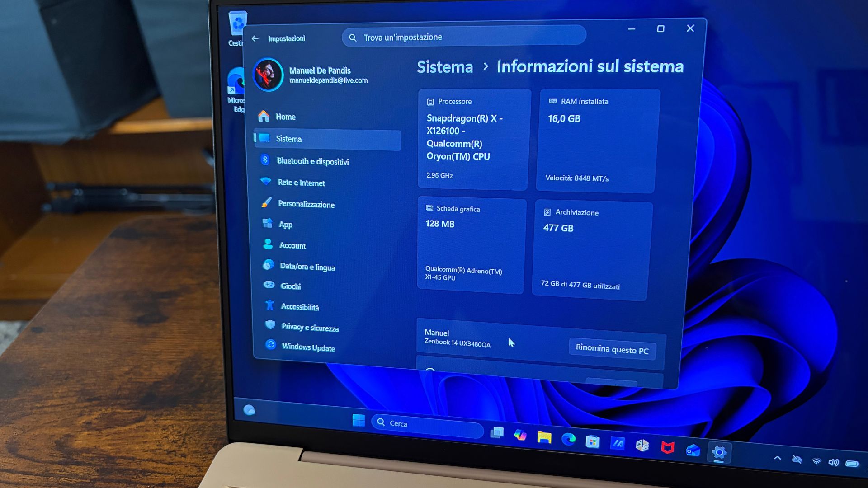Click manueldepandis@live.com account email
Viewport: 868px width, 488px height.
pos(329,80)
